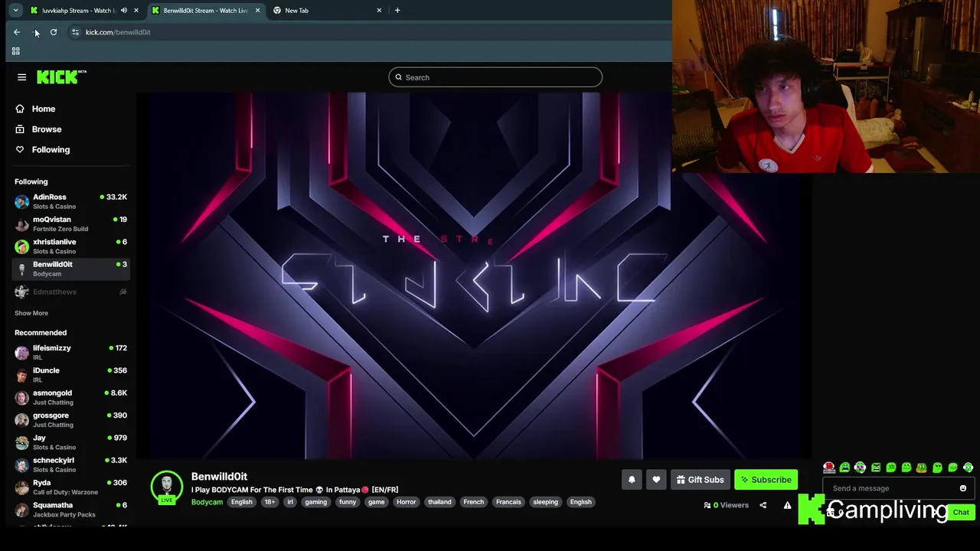Click the 18+ tag
Viewport: 980px width, 551px height.
[269, 502]
